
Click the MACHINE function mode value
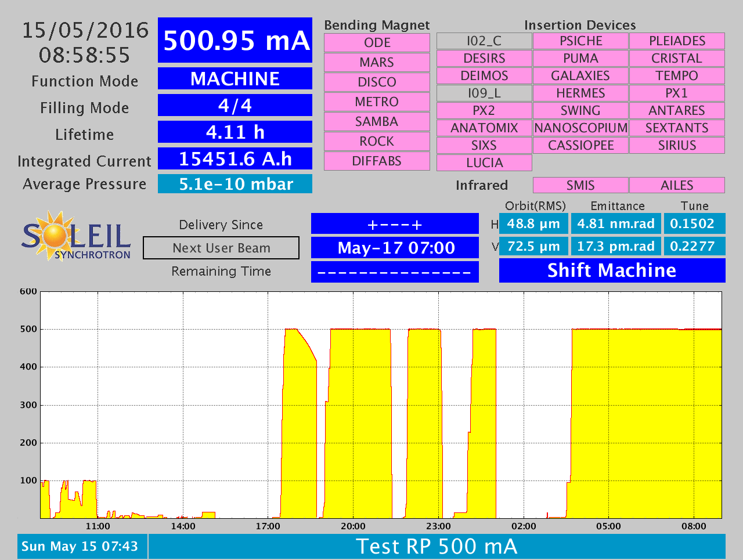[x=235, y=78]
